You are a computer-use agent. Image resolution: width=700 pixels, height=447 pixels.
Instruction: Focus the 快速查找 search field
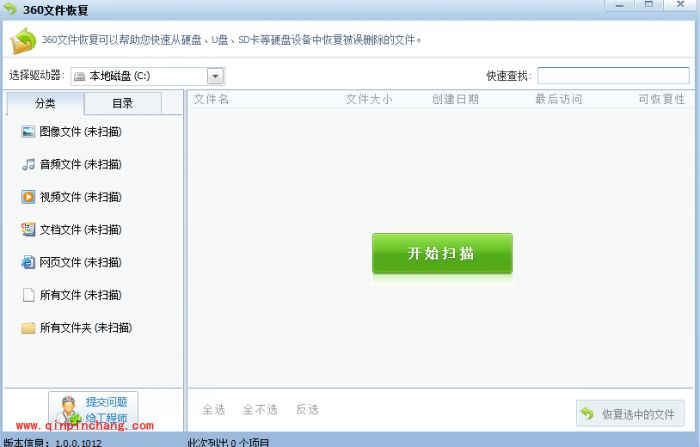tap(613, 75)
